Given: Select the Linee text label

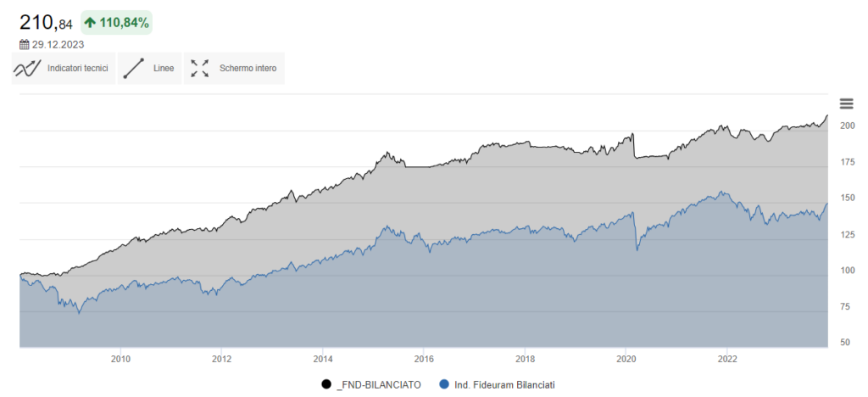Looking at the screenshot, I should (164, 69).
